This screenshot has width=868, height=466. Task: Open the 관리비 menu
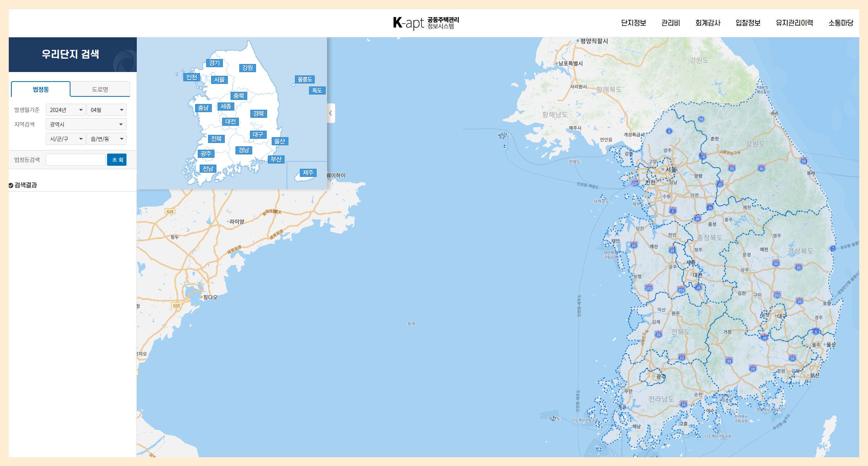[671, 23]
